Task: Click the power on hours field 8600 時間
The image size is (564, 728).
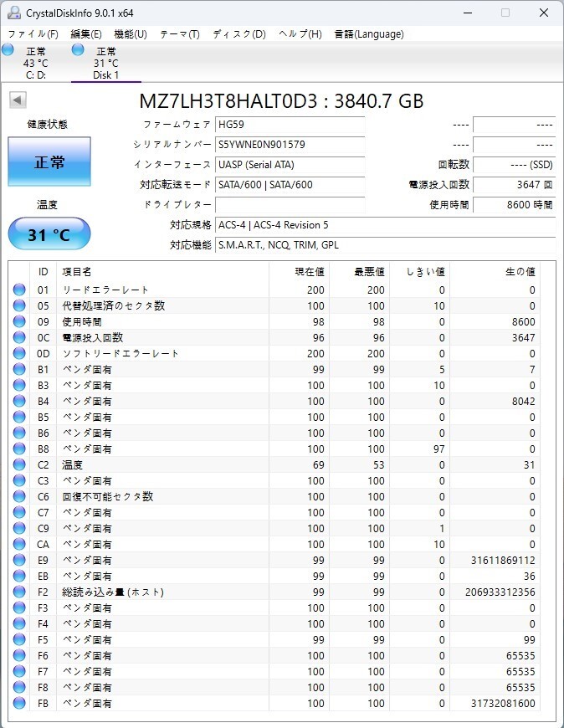Action: [x=514, y=204]
